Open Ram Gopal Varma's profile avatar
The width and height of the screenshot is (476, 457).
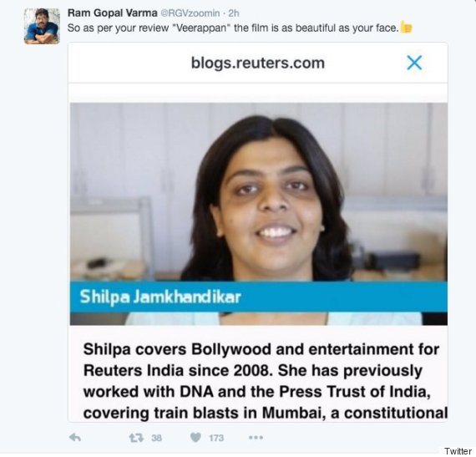pos(42,27)
